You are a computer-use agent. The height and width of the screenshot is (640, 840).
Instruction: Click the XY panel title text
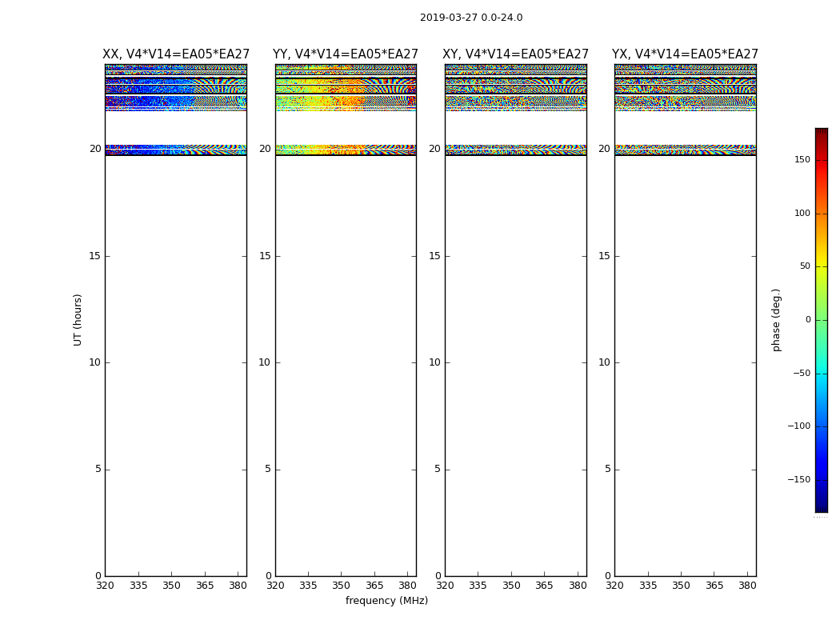click(x=516, y=54)
